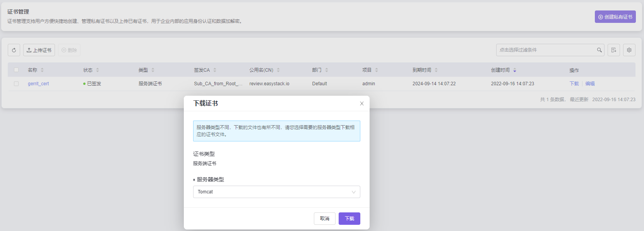Click 创建私有证书 button
Image resolution: width=644 pixels, height=231 pixels.
tap(615, 17)
